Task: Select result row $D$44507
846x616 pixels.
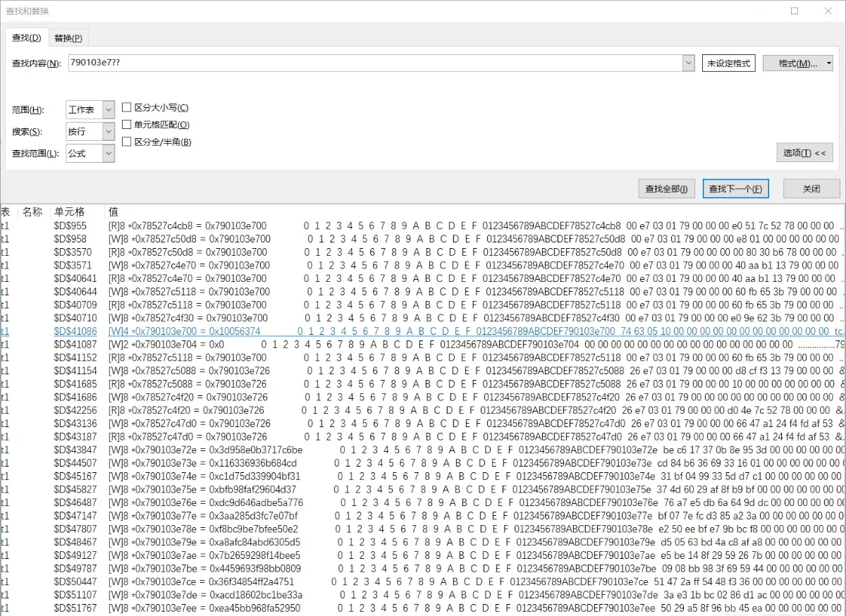Action: (422, 463)
